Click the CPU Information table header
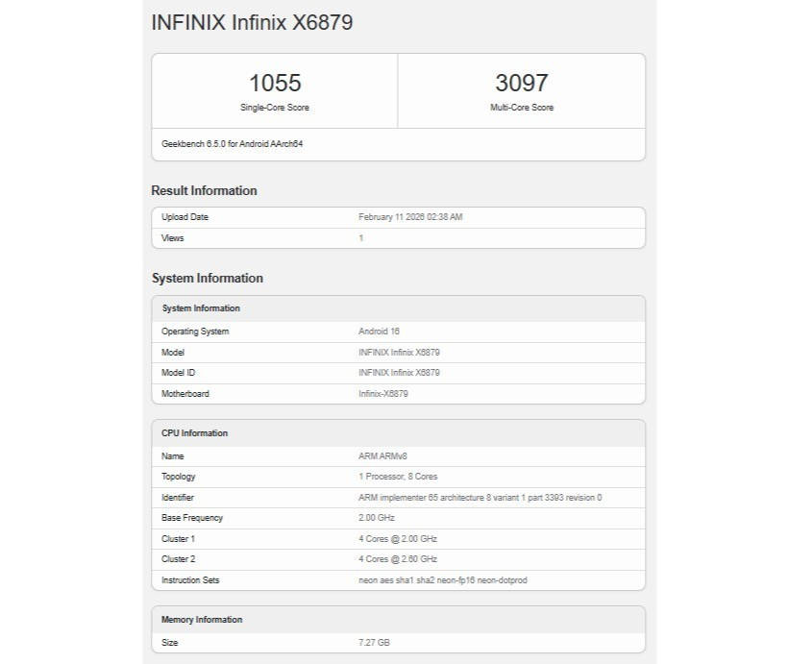The height and width of the screenshot is (664, 812). pos(195,433)
